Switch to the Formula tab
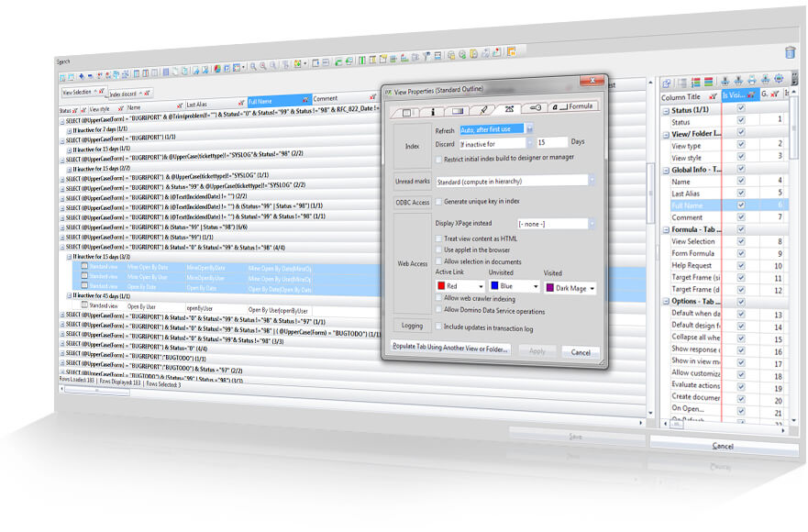The image size is (808, 532). (573, 106)
